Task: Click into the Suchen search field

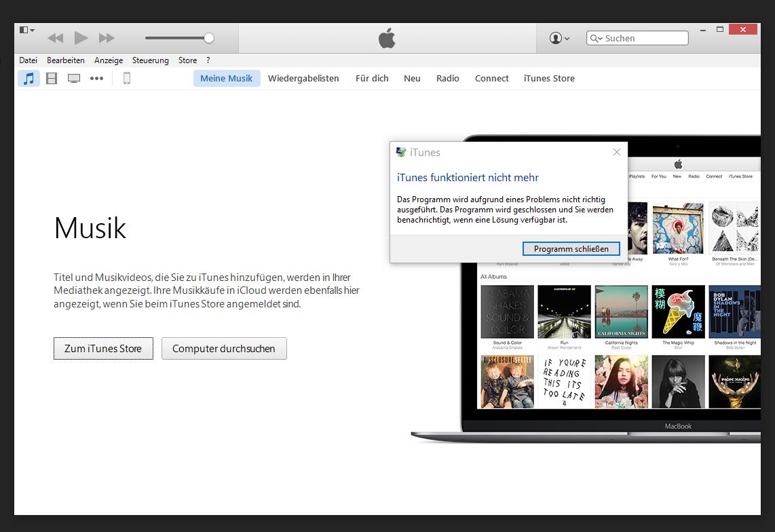Action: (637, 38)
